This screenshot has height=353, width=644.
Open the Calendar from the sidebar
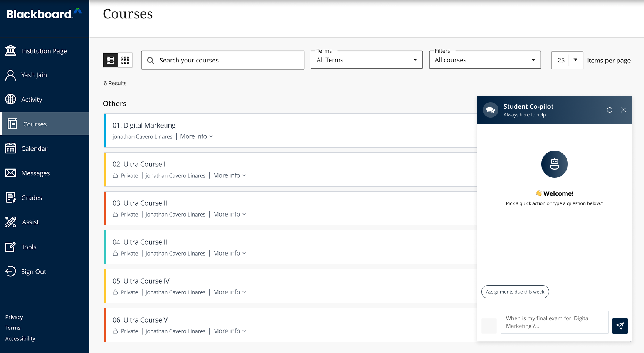[34, 148]
